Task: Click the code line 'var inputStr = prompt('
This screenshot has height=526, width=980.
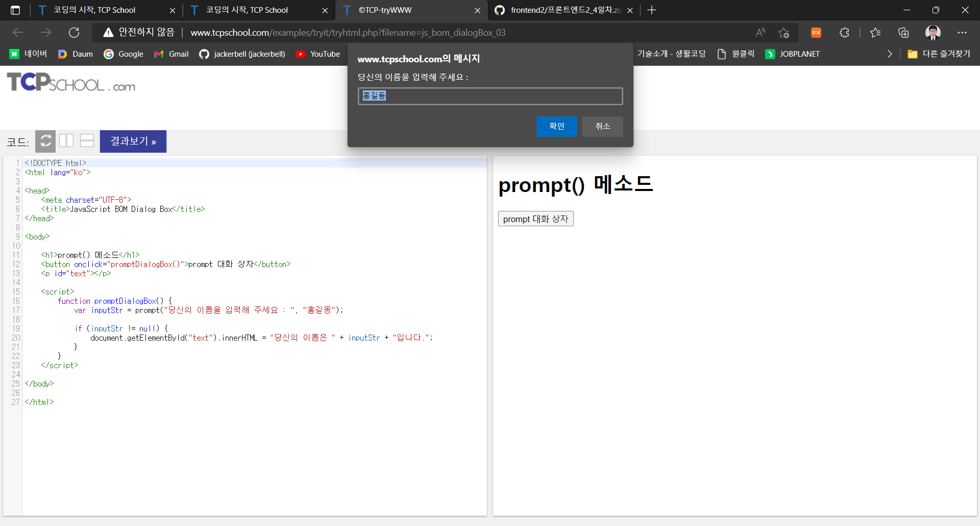Action: [209, 310]
